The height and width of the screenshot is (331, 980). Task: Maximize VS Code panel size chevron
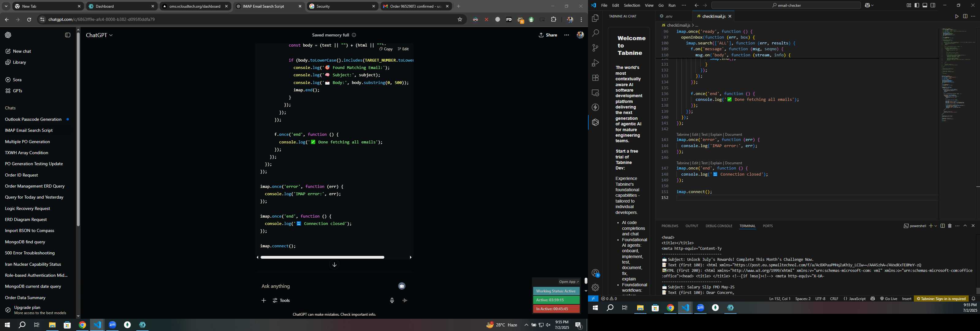[965, 226]
